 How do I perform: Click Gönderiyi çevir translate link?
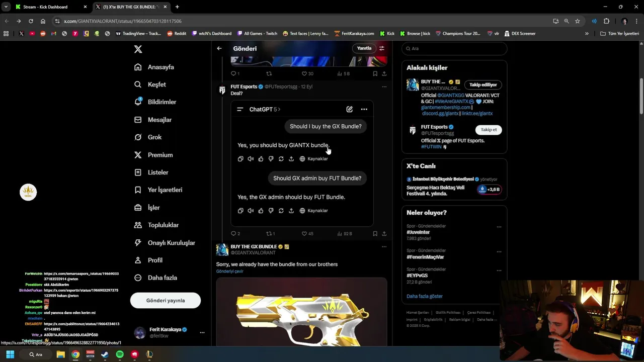[x=230, y=271]
